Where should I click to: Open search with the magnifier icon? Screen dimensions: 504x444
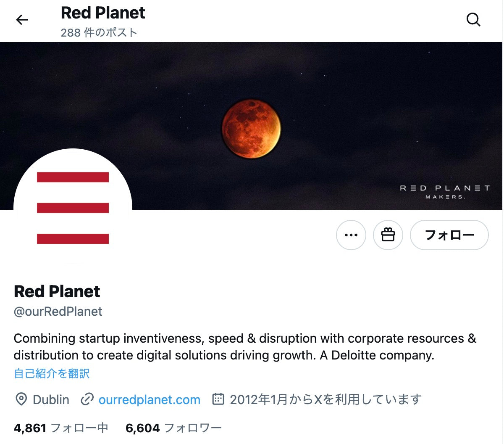click(473, 20)
